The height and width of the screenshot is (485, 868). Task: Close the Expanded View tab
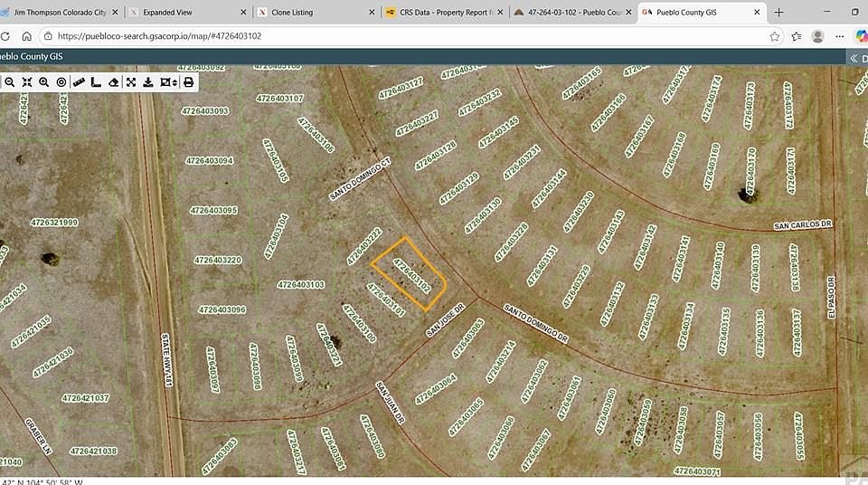[243, 12]
